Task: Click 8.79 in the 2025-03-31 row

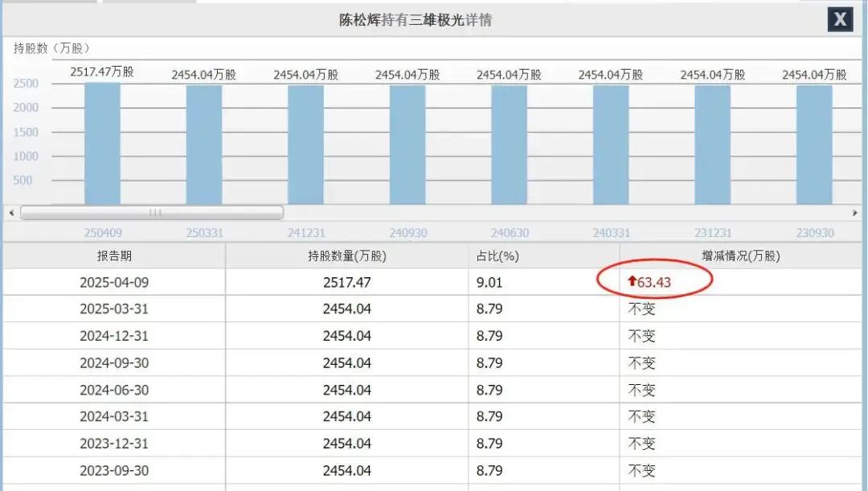Action: 489,309
